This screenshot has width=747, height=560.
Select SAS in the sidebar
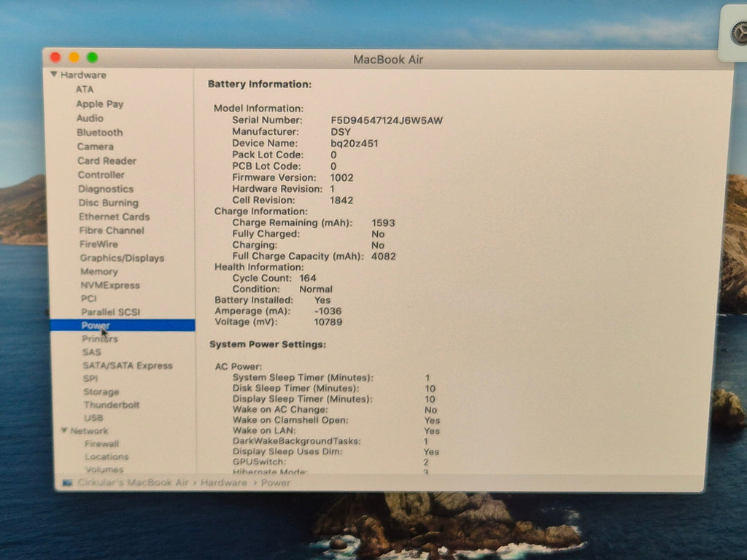click(91, 352)
